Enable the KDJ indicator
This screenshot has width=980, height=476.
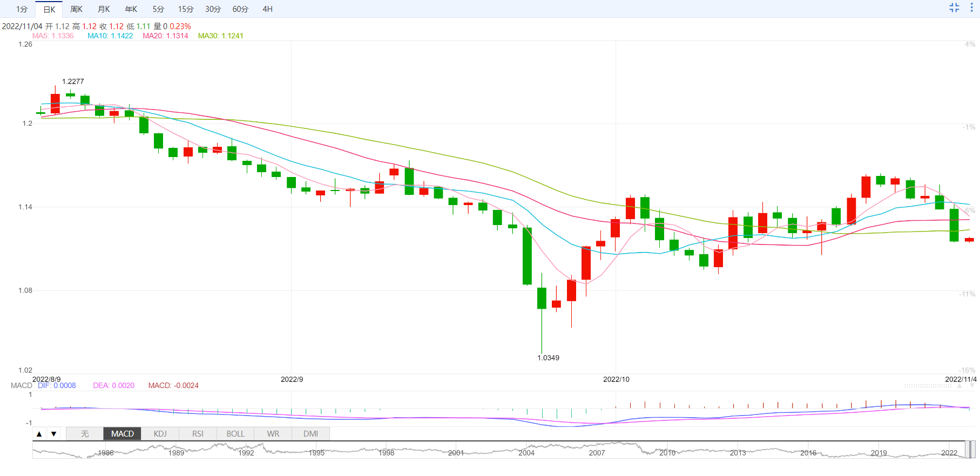click(x=160, y=434)
